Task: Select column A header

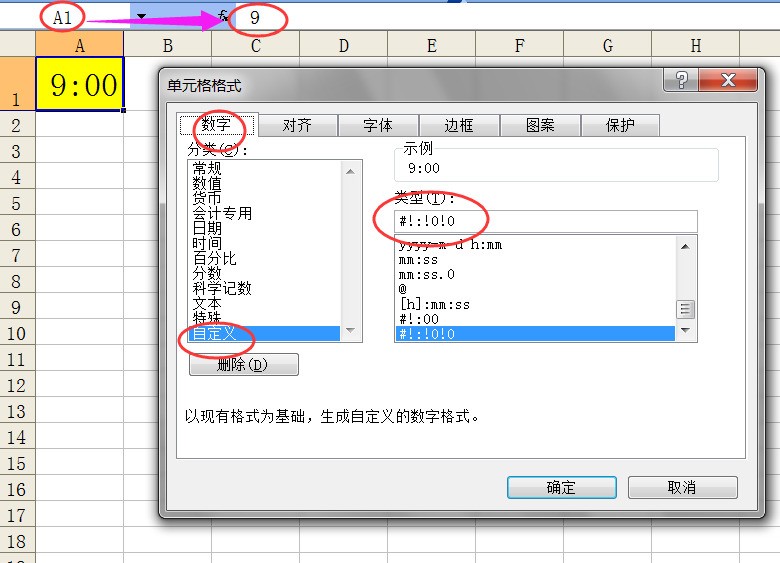Action: click(80, 46)
